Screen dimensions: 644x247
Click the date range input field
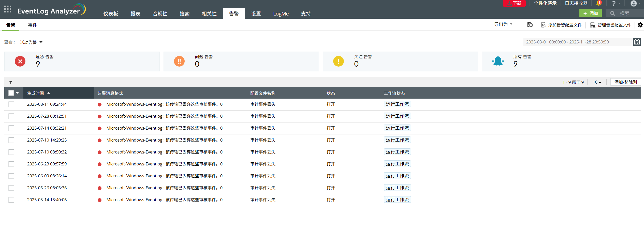point(577,42)
